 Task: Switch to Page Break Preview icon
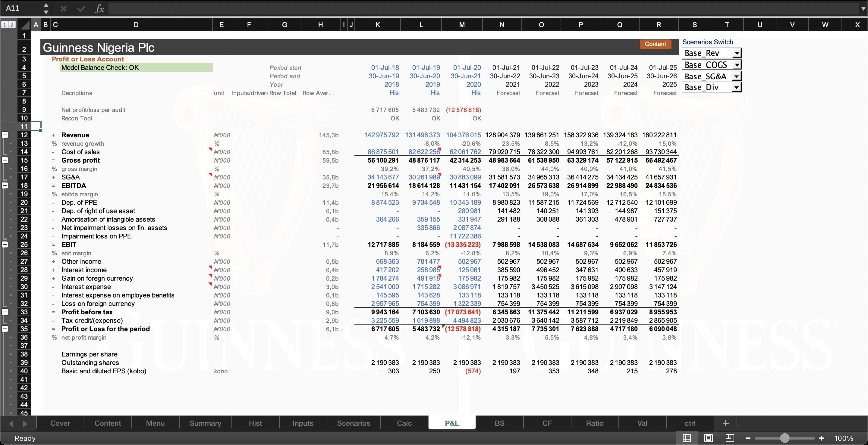point(730,438)
